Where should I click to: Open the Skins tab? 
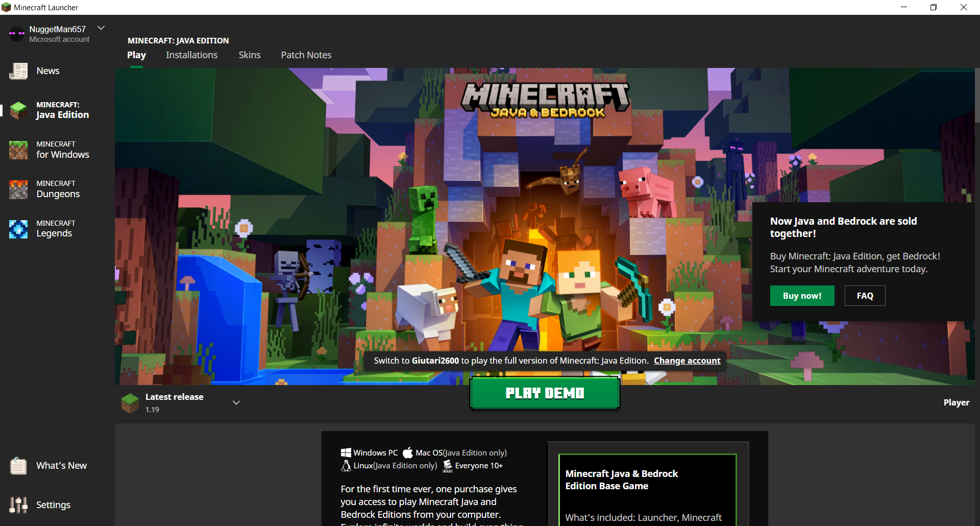coord(249,55)
